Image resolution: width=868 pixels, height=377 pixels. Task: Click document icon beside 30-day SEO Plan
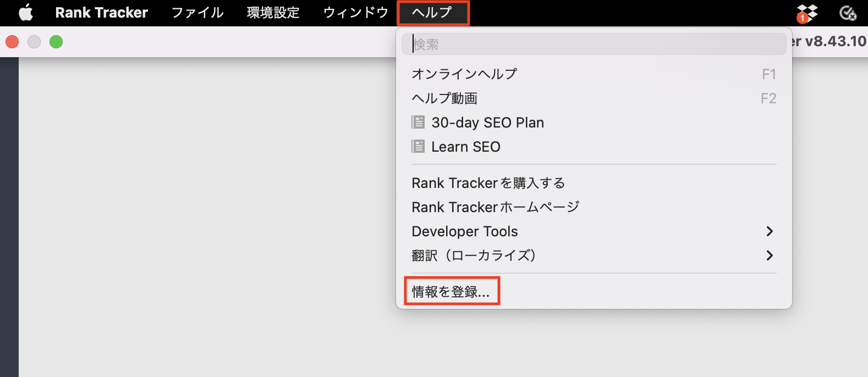pyautogui.click(x=418, y=122)
